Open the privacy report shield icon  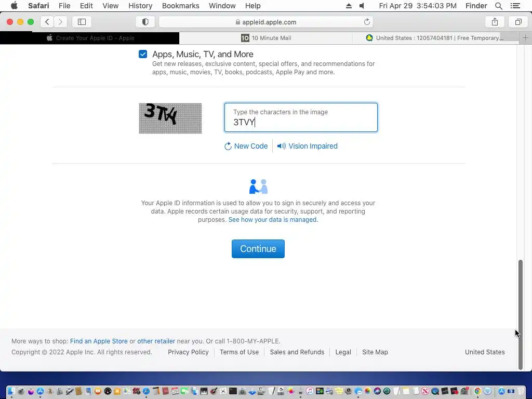[x=145, y=22]
